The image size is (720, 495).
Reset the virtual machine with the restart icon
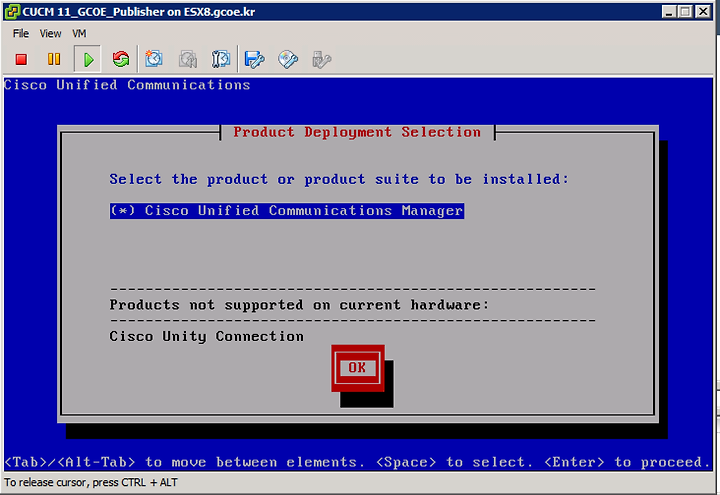coord(121,59)
